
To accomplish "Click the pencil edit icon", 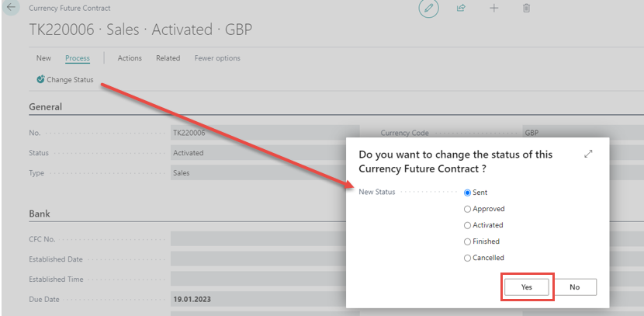I will tap(428, 8).
